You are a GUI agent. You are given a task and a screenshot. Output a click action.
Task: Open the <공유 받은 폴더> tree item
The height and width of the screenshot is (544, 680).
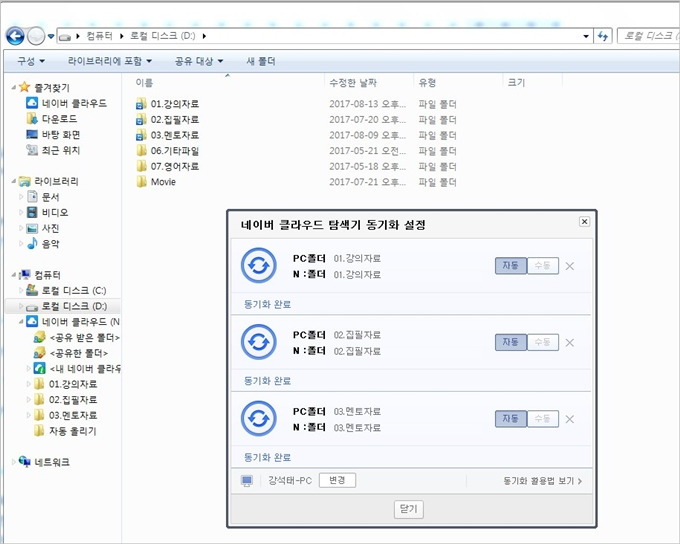(76, 338)
